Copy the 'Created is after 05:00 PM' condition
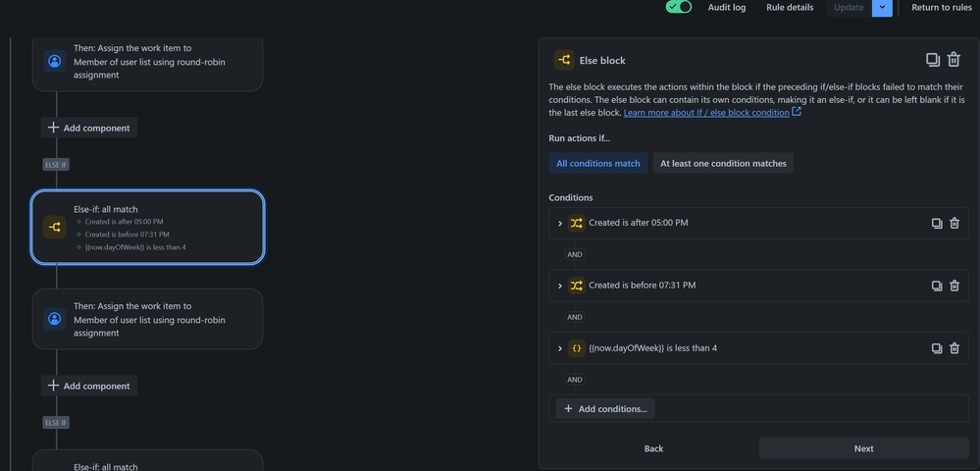 coord(936,224)
